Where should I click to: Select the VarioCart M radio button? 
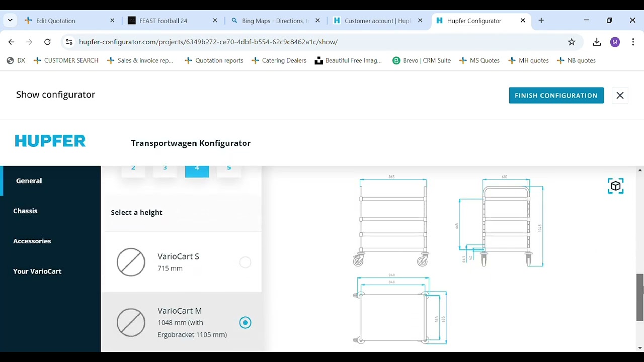click(245, 322)
